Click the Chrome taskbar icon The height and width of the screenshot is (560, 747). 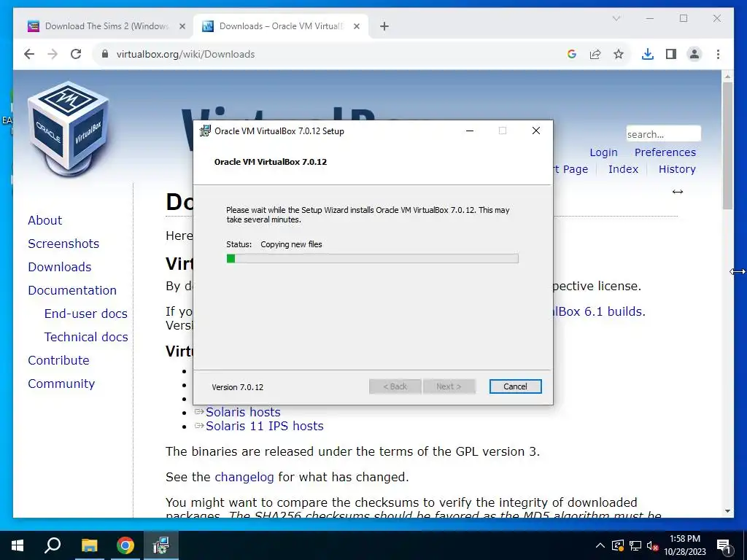[x=125, y=545]
